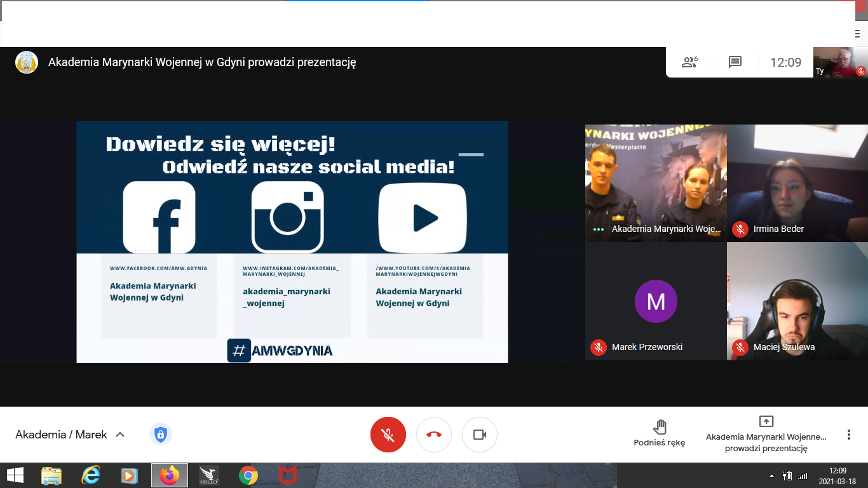Raise your hand with Podnieś rękę
868x488 pixels.
660,433
